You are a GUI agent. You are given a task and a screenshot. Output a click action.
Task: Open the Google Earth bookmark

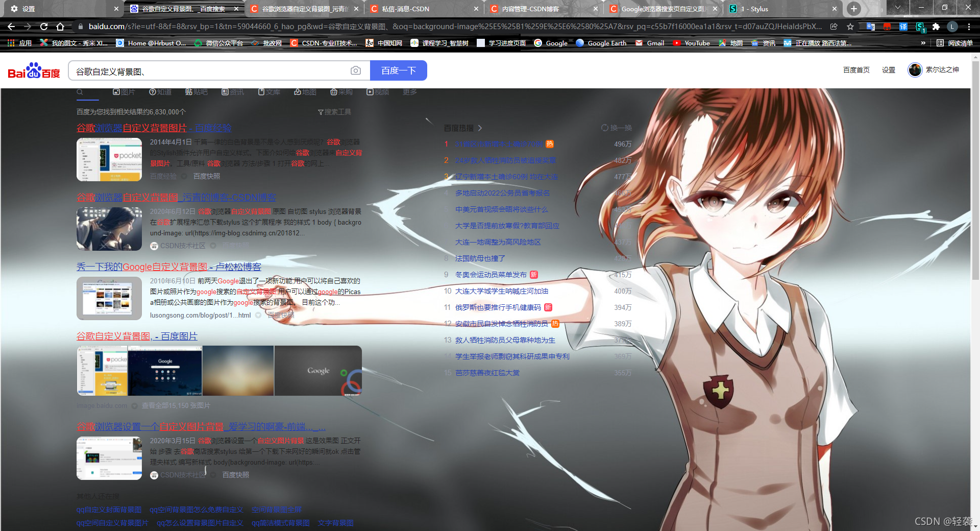pyautogui.click(x=601, y=43)
